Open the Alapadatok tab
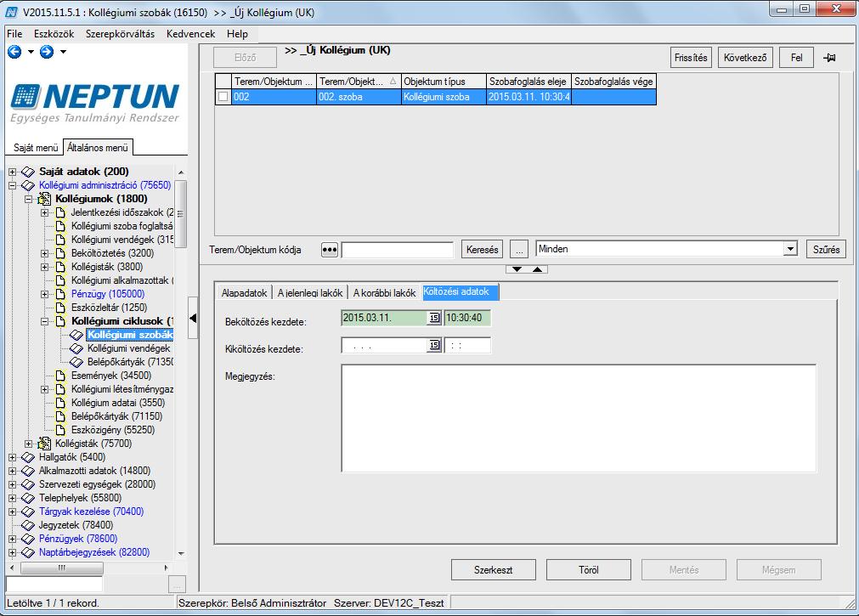 244,292
